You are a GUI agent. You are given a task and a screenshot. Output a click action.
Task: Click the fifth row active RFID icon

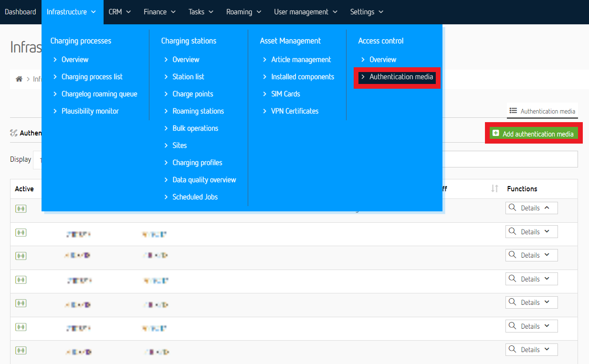pos(21,303)
